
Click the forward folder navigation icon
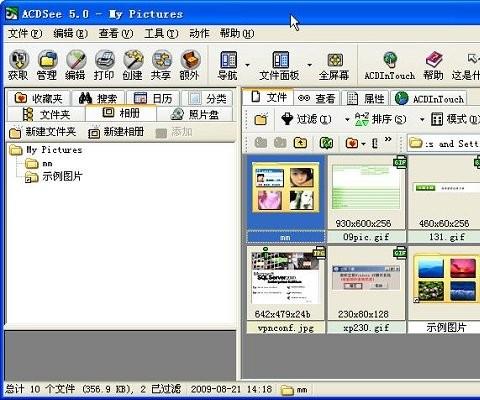tap(280, 143)
